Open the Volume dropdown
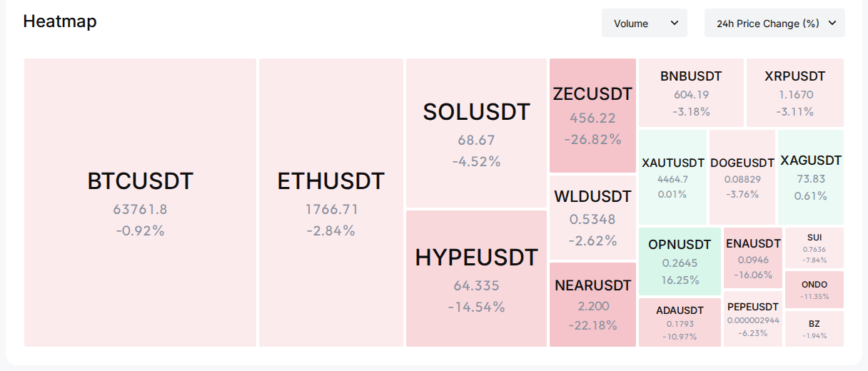The image size is (868, 371). 645,23
